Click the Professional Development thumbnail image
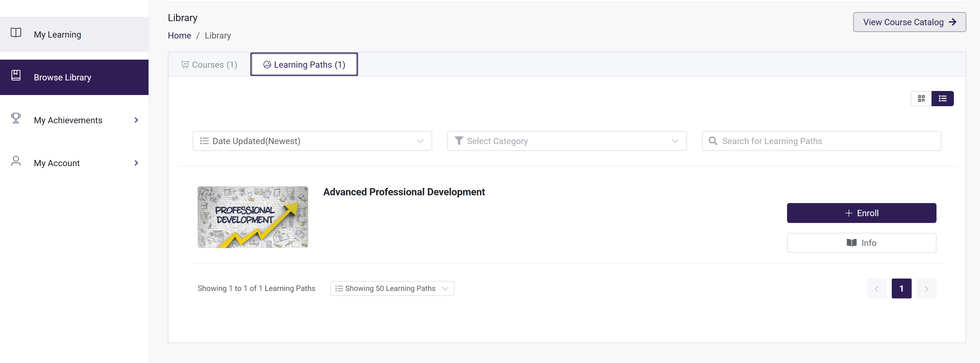This screenshot has width=980, height=363. [253, 217]
